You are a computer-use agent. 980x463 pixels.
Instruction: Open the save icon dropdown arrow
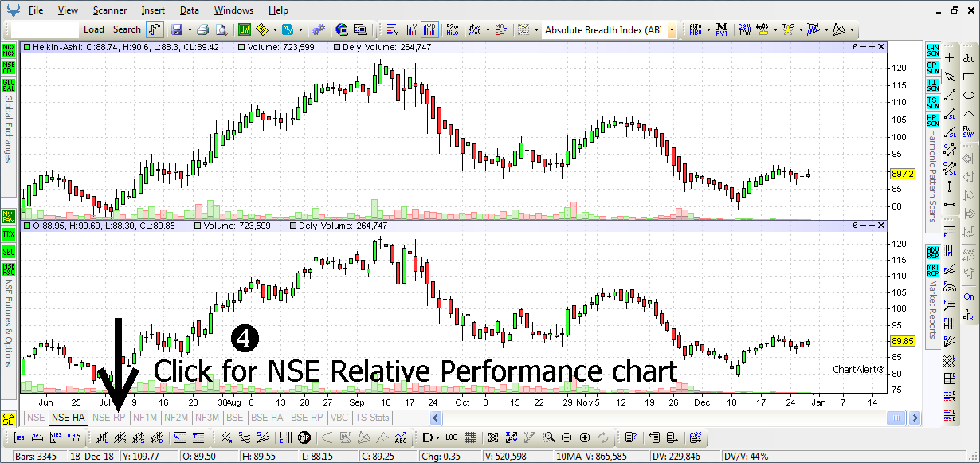coord(189,29)
